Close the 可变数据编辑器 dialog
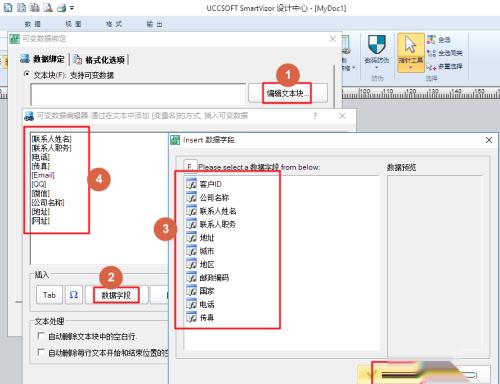The height and width of the screenshot is (384, 500). coord(342,116)
